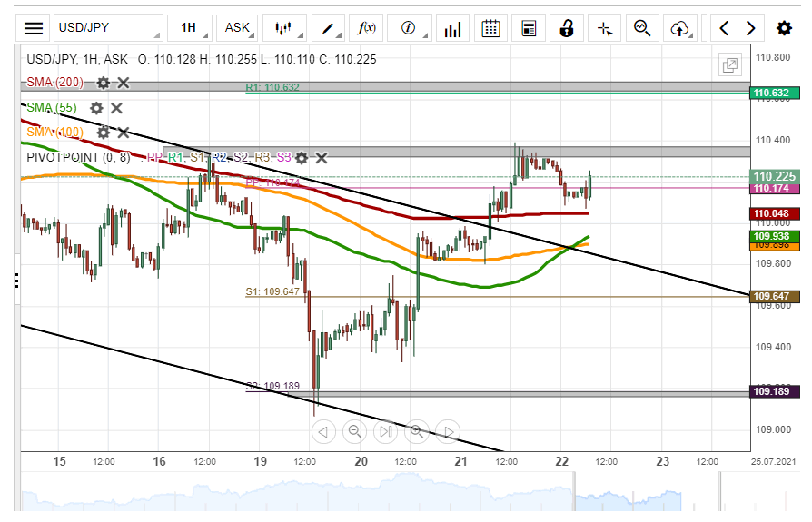Pop out chart in new window
Screen dimensions: 812x522
pyautogui.click(x=730, y=65)
